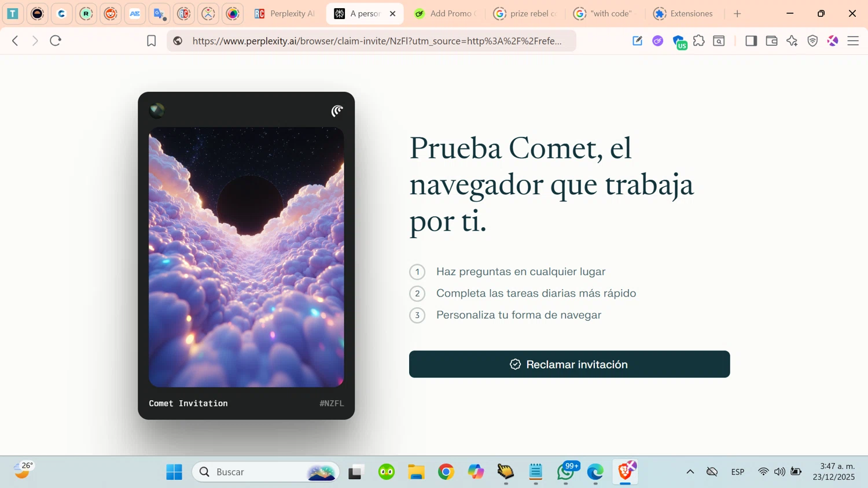The width and height of the screenshot is (868, 488).
Task: Switch to pinned tab with blue C icon
Action: (61, 14)
